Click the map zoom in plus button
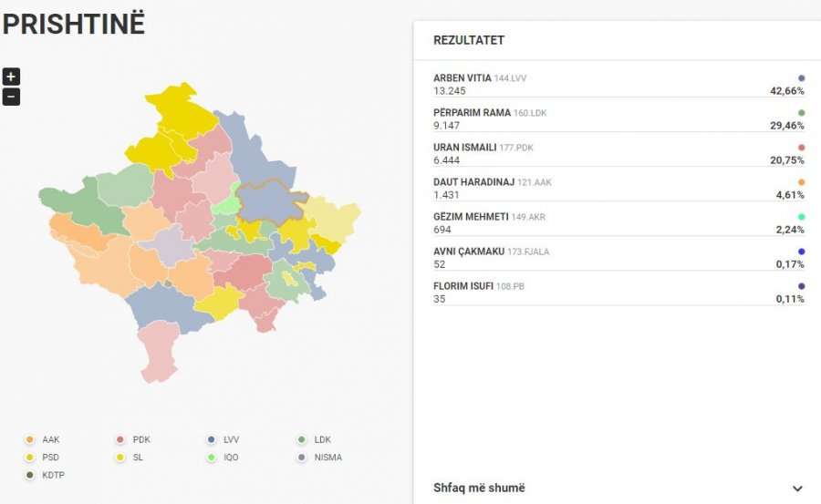This screenshot has height=504, width=821. (x=11, y=77)
